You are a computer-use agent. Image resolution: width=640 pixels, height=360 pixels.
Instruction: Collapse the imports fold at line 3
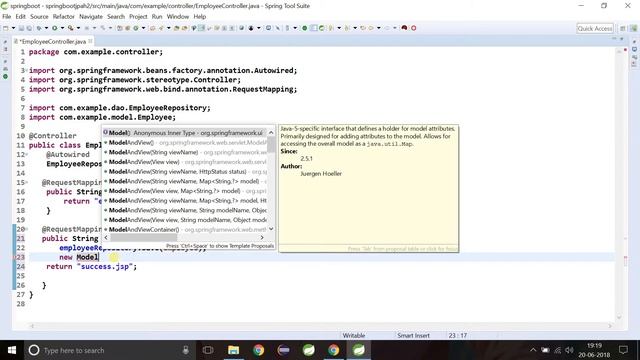[27, 71]
